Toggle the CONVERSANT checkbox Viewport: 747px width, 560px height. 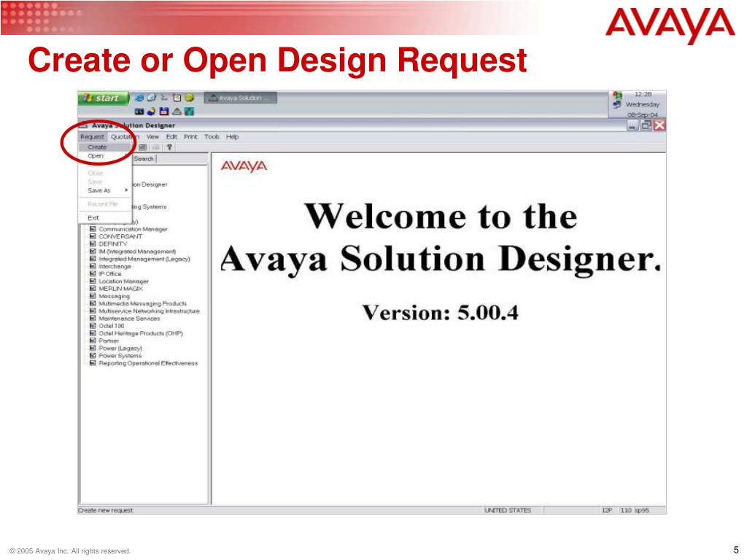coord(93,237)
